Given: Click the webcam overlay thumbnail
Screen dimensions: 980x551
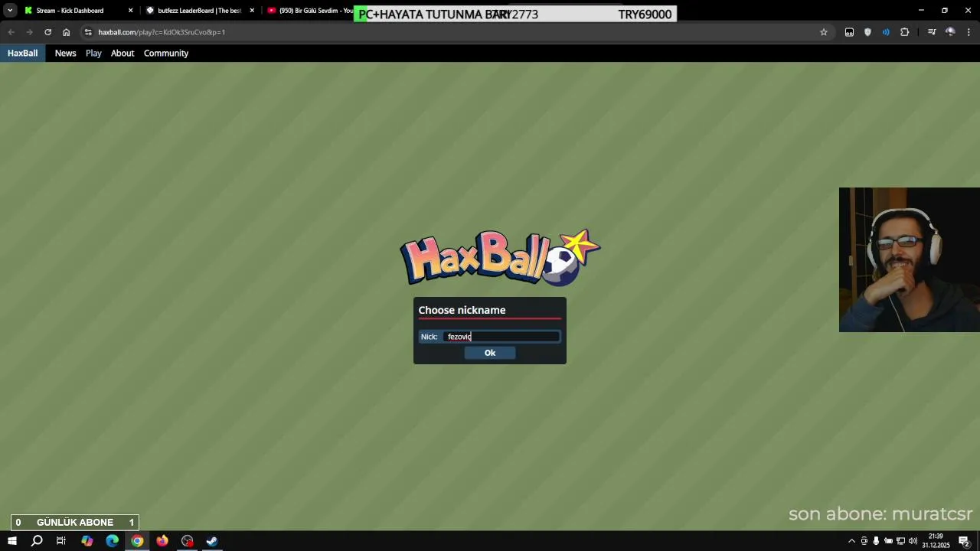Looking at the screenshot, I should [x=910, y=259].
